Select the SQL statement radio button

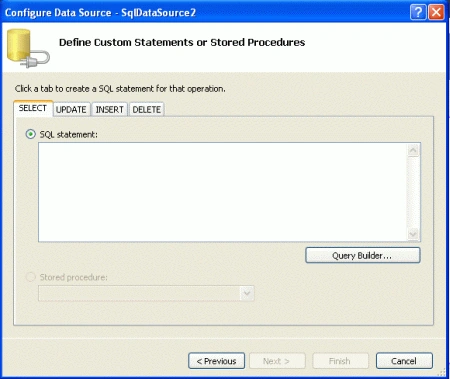[31, 134]
